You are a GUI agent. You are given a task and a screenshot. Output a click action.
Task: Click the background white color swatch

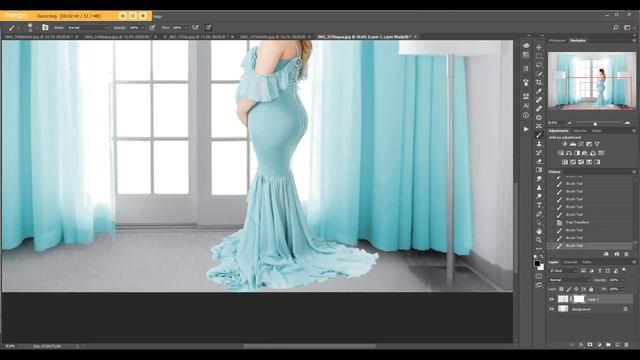click(x=541, y=267)
